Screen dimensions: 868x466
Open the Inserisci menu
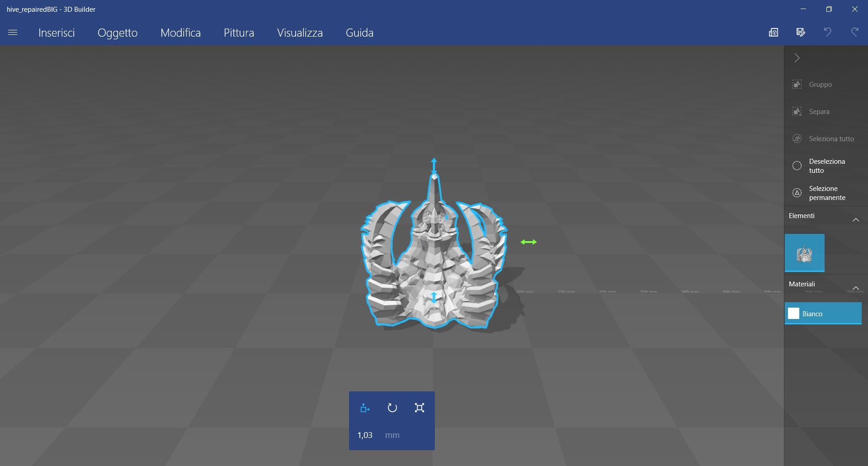57,33
